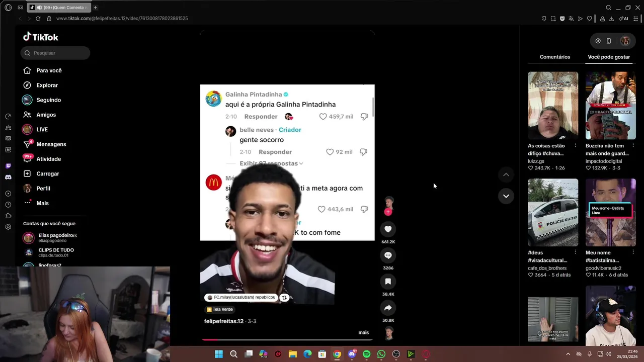This screenshot has width=644, height=362.
Task: Reload the page with the refresh icon
Action: 38,19
